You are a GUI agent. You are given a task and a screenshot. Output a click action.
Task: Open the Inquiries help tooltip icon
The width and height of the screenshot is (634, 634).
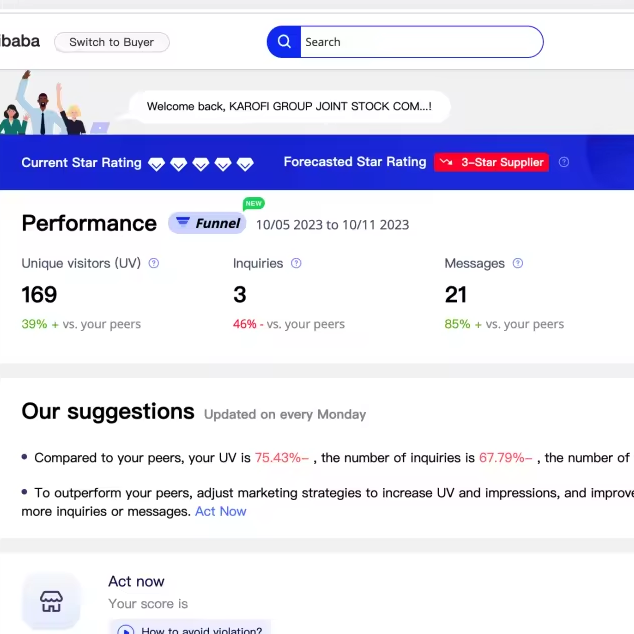click(296, 263)
